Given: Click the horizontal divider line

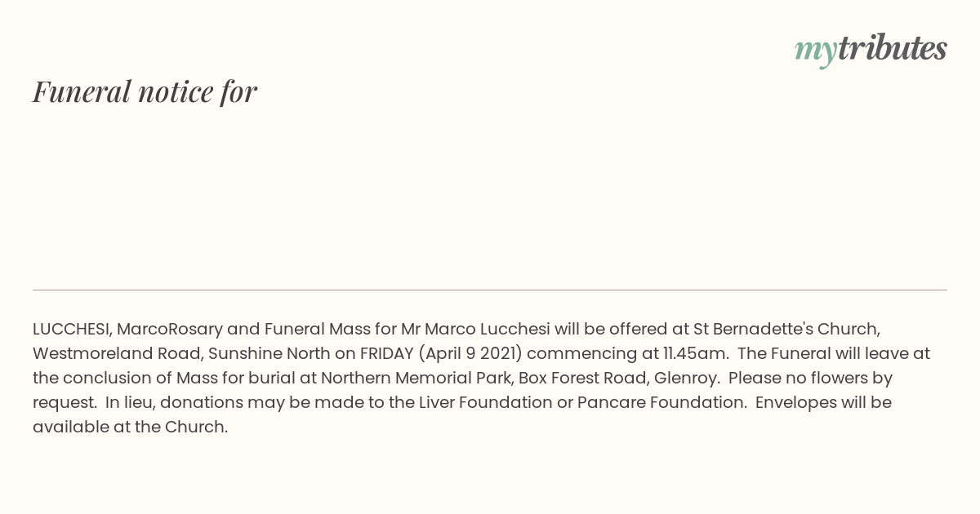Looking at the screenshot, I should [490, 290].
